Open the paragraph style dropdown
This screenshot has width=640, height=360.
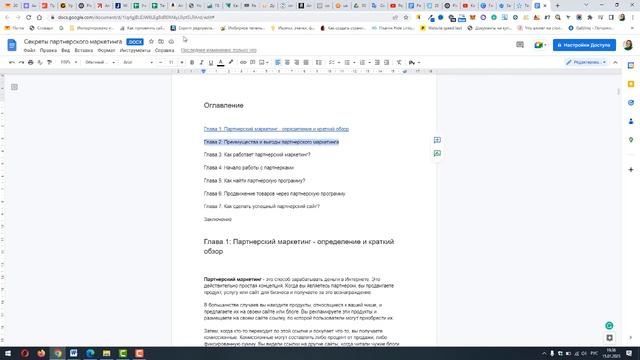click(100, 62)
